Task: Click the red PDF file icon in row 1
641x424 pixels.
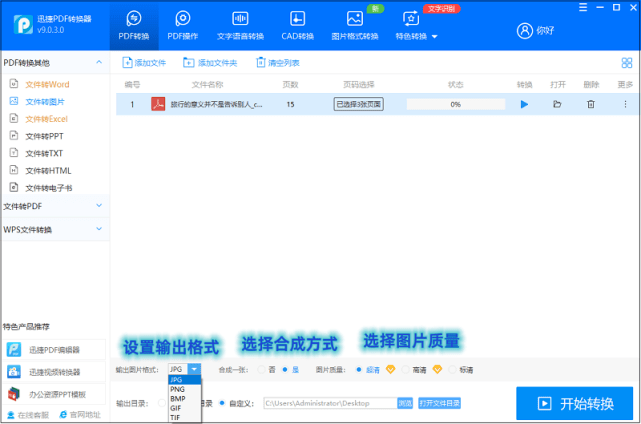Action: pyautogui.click(x=158, y=104)
